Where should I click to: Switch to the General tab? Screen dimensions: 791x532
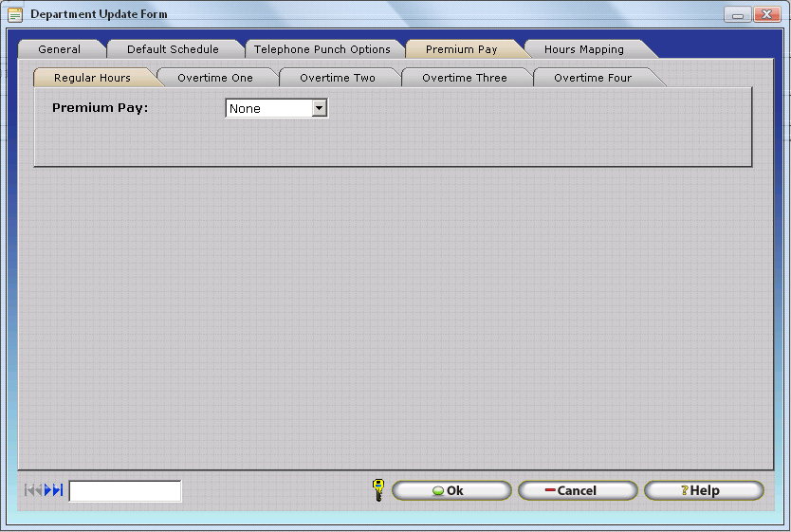60,49
